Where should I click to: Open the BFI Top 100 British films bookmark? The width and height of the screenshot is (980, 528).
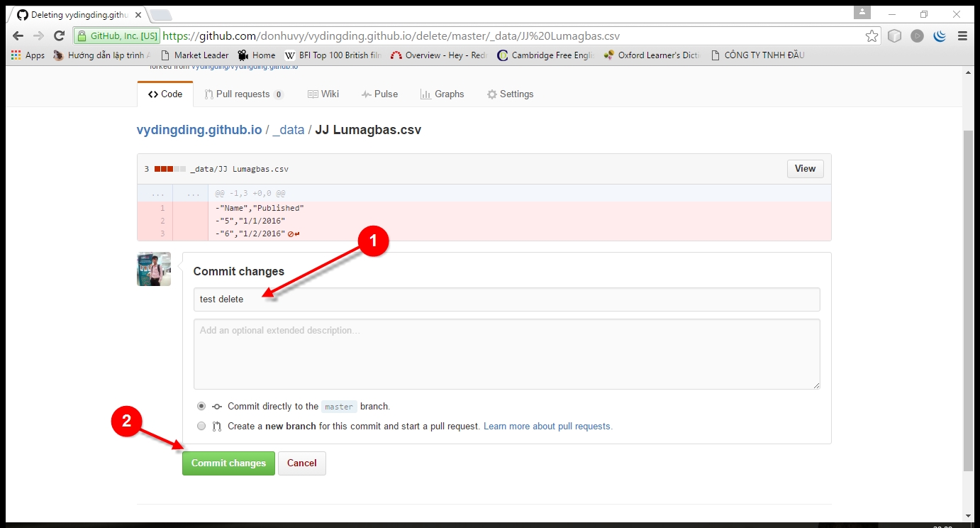[333, 55]
